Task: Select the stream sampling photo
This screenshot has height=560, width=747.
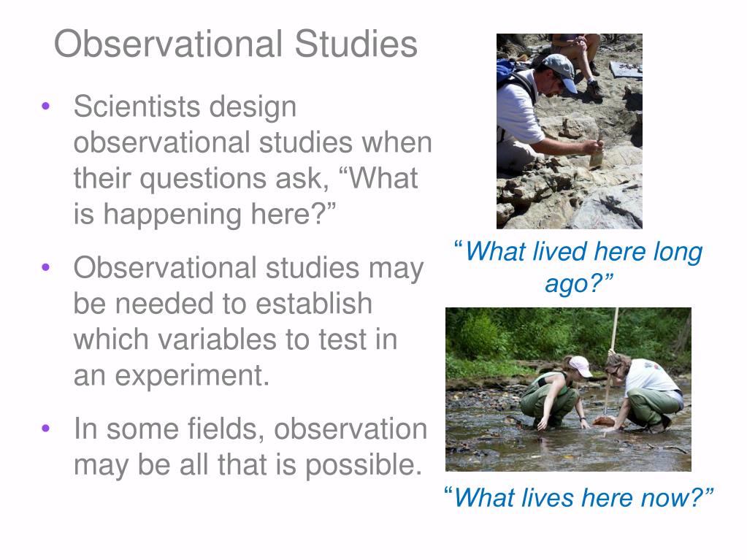Action: [x=568, y=390]
